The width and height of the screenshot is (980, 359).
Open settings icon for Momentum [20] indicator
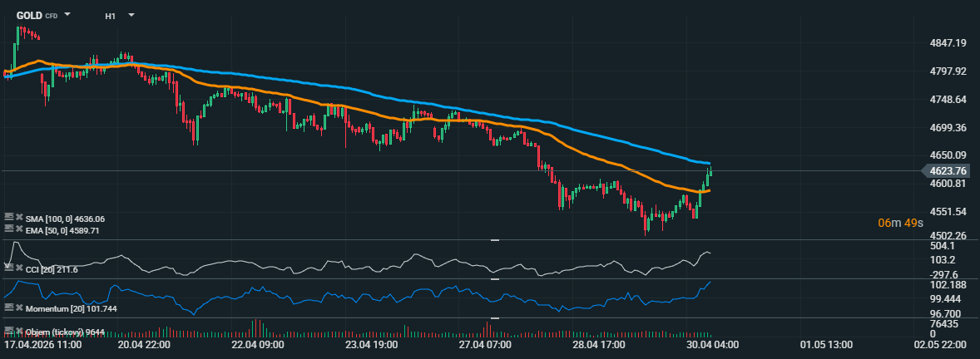(8, 307)
